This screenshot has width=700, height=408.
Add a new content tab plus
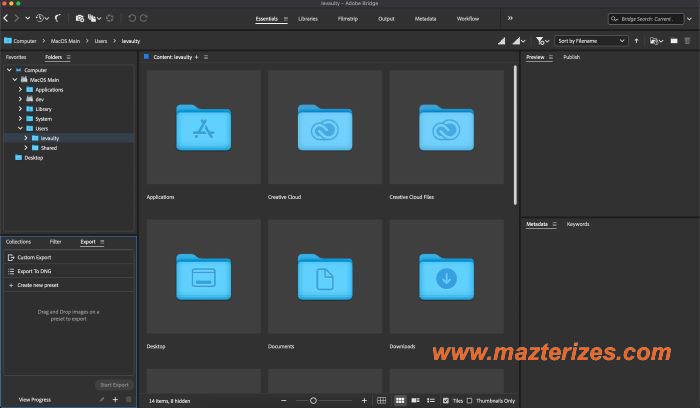196,57
